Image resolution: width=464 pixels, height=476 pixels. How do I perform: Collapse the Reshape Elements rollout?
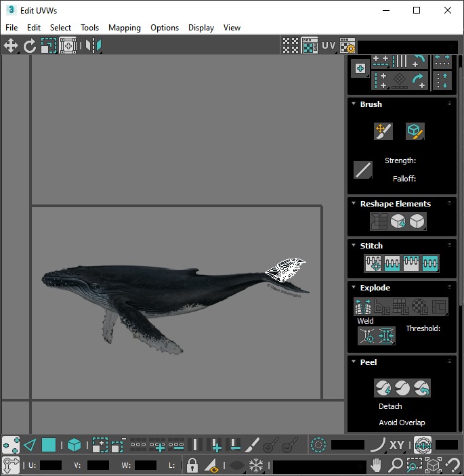(354, 203)
